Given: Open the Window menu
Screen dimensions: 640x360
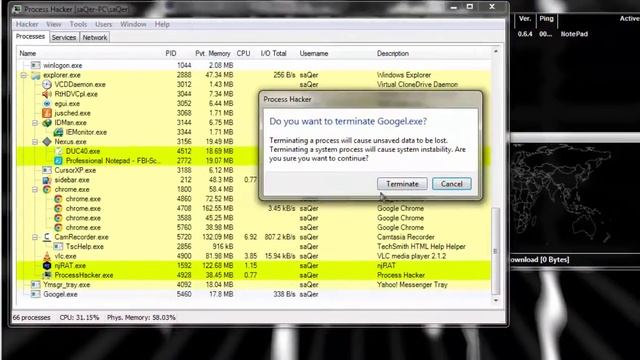Looking at the screenshot, I should [x=133, y=24].
